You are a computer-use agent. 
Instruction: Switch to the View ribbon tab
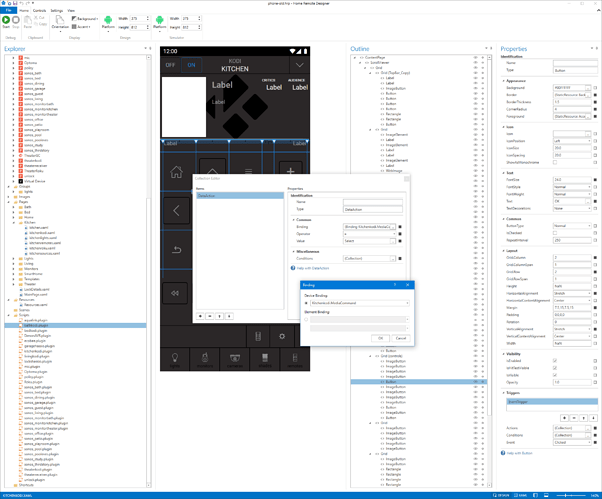click(x=71, y=10)
